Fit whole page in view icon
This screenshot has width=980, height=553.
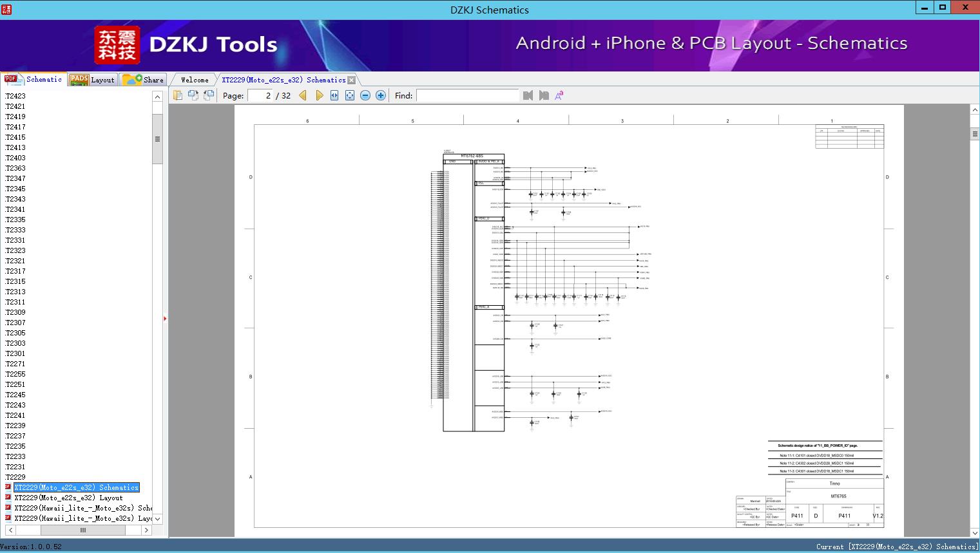(350, 95)
